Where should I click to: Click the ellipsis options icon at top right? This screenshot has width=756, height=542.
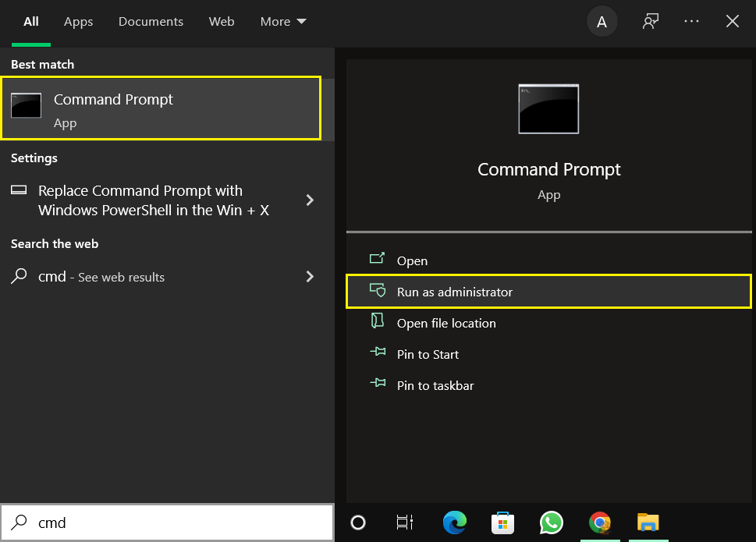click(x=691, y=21)
